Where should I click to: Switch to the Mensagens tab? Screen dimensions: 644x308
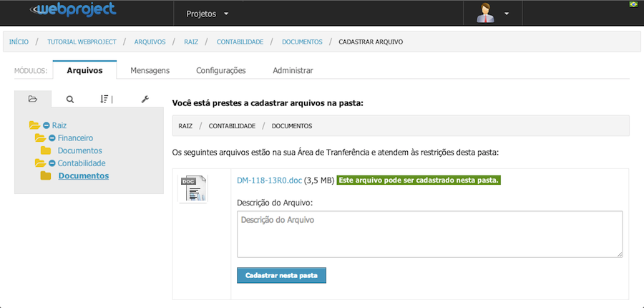tap(150, 70)
